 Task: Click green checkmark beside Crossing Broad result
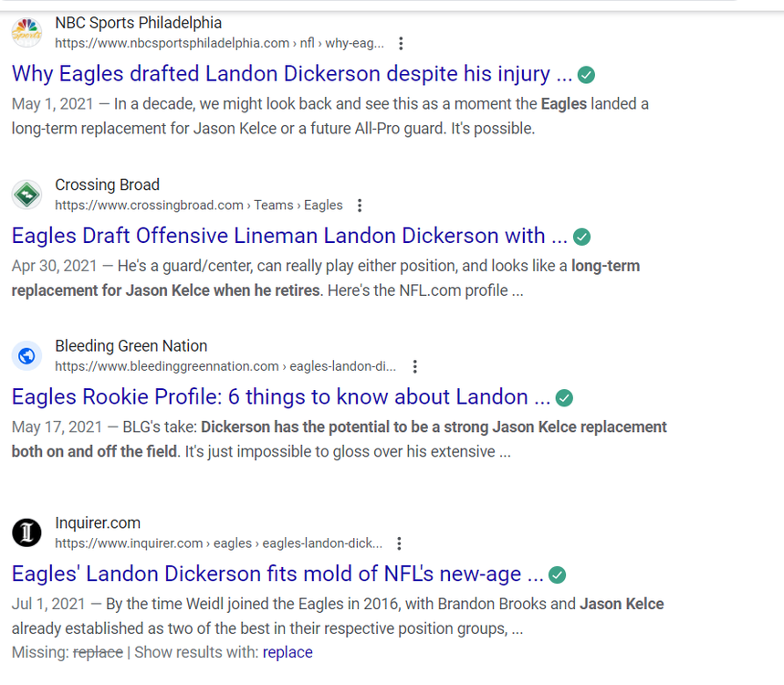pyautogui.click(x=581, y=237)
